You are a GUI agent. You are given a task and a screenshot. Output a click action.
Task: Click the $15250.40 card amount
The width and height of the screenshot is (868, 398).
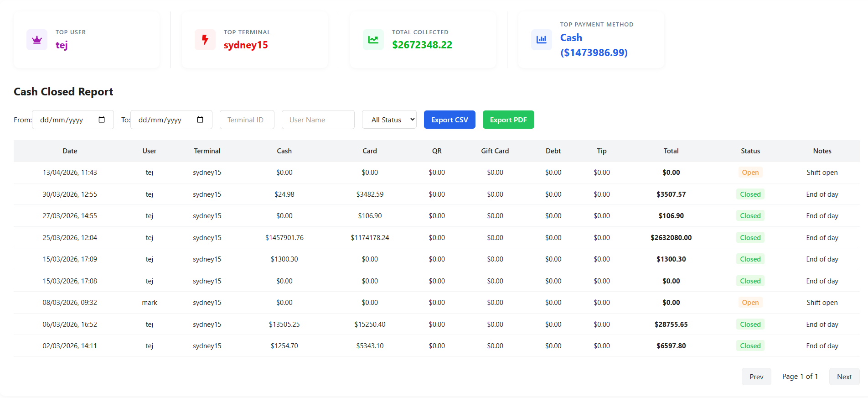point(370,325)
